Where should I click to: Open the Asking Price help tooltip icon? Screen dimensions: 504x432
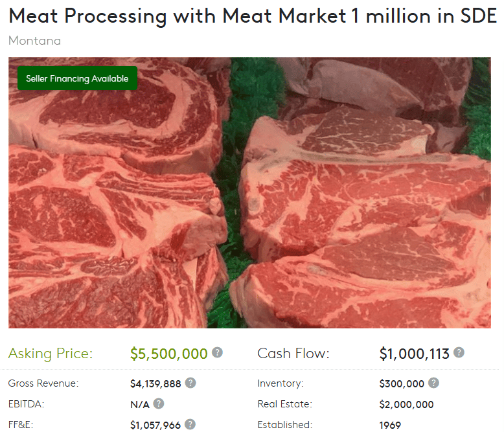point(217,352)
